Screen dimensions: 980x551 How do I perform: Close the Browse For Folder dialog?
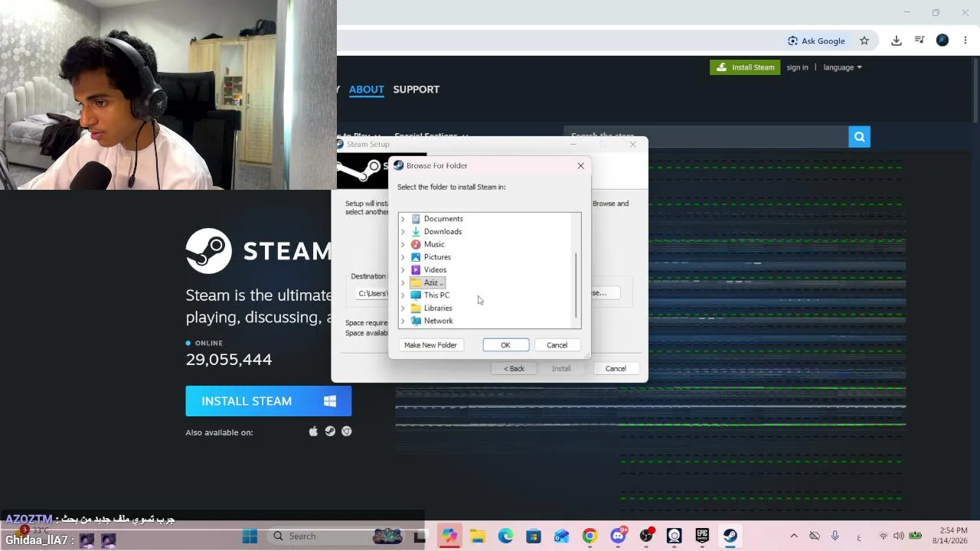coord(580,165)
